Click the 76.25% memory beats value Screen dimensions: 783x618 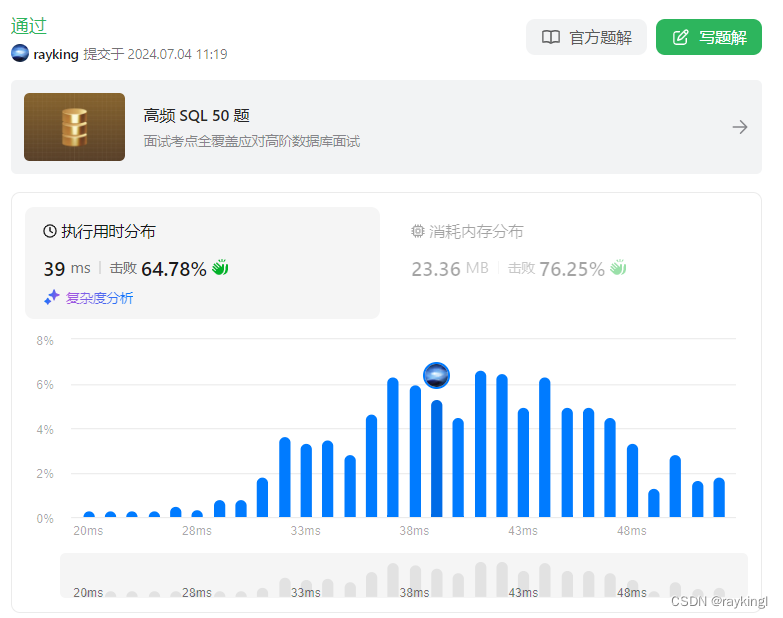pyautogui.click(x=572, y=269)
